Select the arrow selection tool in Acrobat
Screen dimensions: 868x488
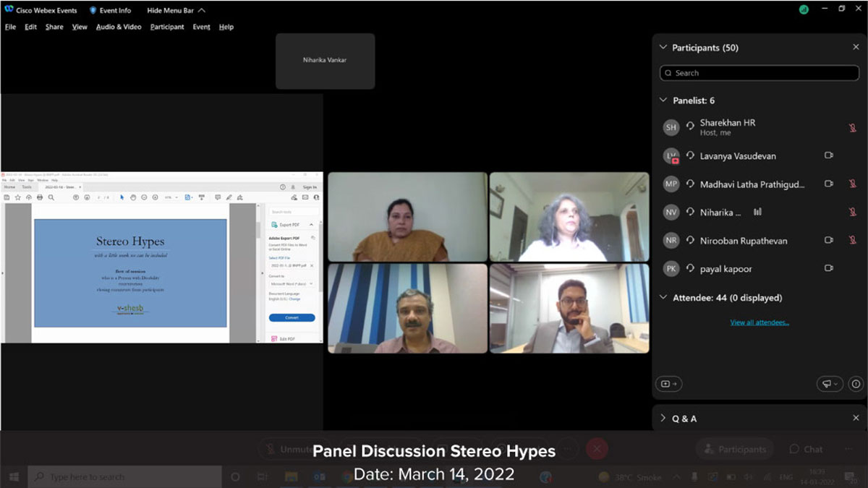(122, 197)
